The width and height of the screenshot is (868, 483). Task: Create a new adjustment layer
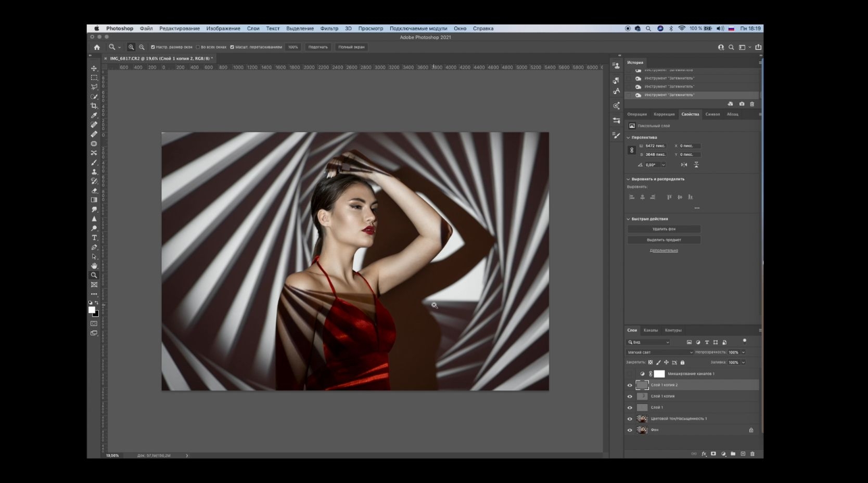click(723, 454)
